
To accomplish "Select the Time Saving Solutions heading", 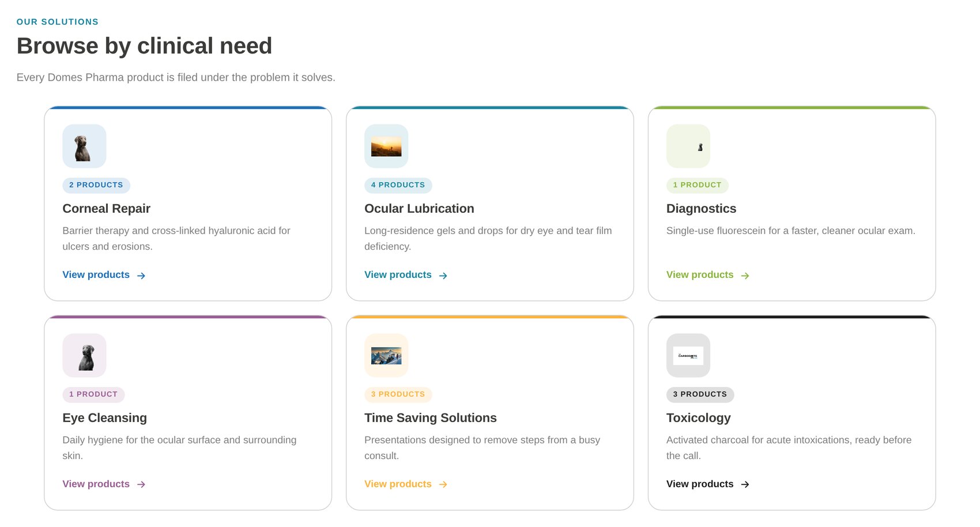I will coord(431,418).
